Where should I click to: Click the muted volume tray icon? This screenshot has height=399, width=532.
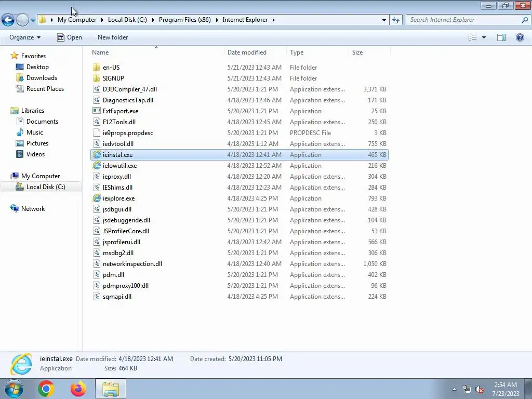click(480, 390)
